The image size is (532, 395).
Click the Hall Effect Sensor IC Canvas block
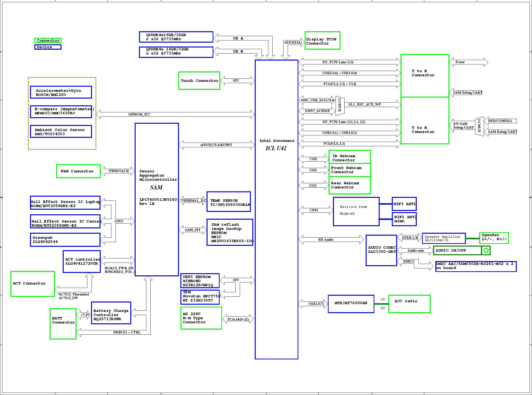coord(65,221)
